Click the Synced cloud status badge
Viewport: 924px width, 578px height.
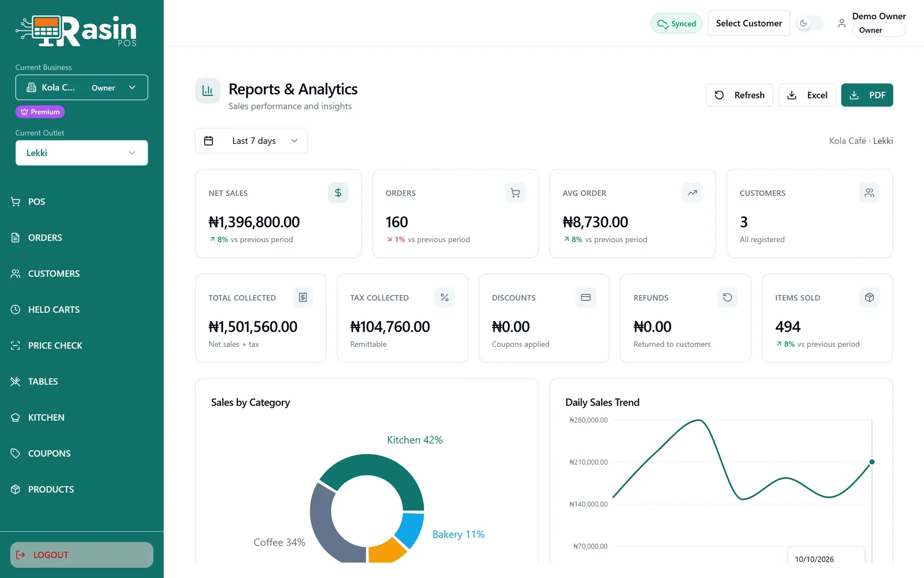[x=676, y=24]
